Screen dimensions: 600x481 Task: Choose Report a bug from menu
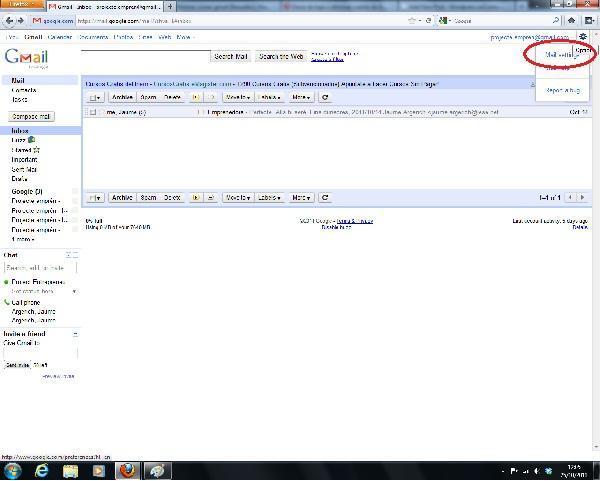(x=562, y=90)
